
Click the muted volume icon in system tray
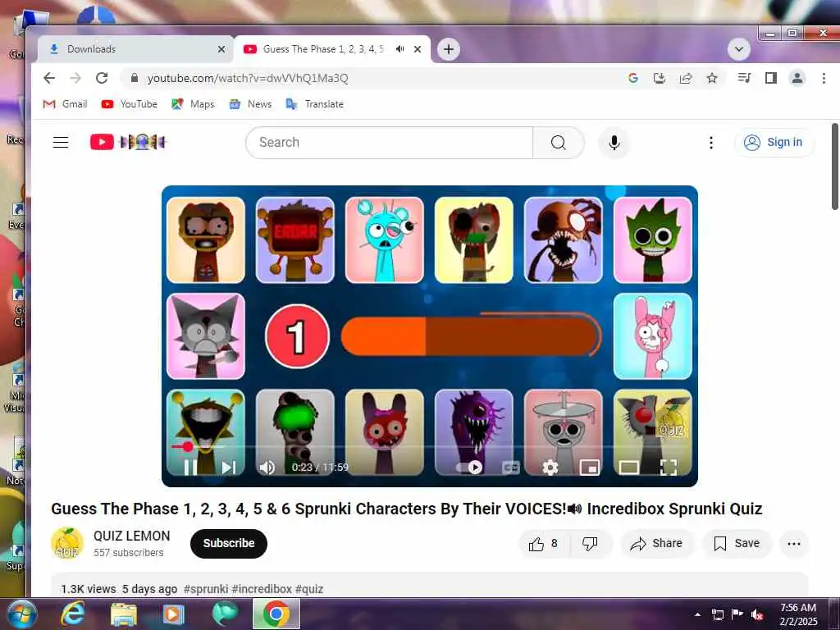(757, 614)
